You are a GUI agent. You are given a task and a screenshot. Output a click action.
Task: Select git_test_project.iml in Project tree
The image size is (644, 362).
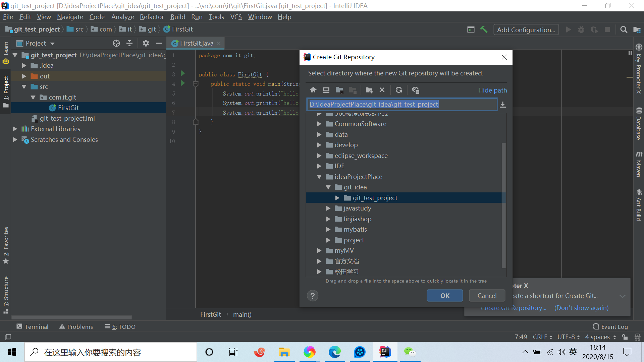(67, 118)
